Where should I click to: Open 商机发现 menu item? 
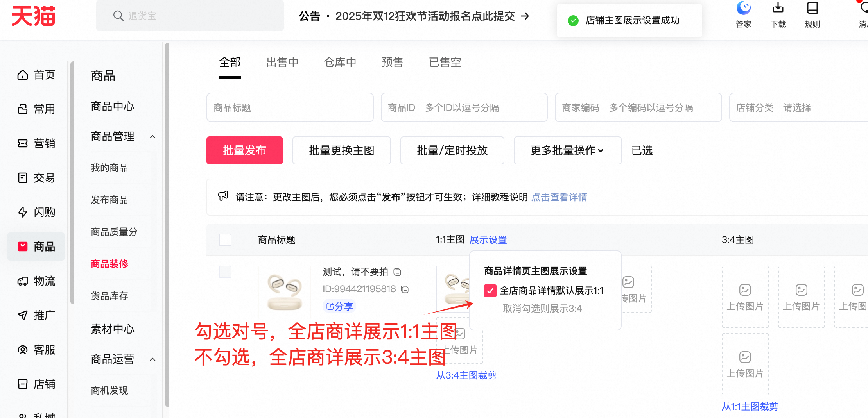[x=109, y=391]
